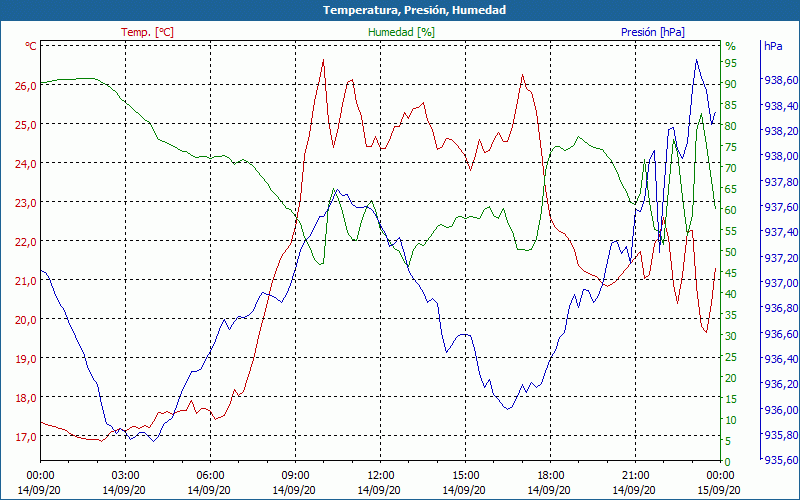Click the red °C axis unit label
The height and width of the screenshot is (500, 800).
pos(31,46)
